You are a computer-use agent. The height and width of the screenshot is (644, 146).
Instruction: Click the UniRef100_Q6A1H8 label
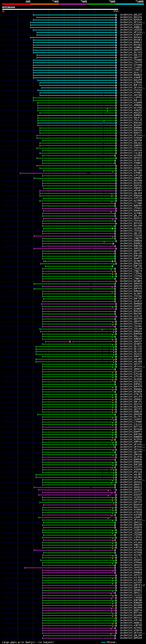tap(131, 414)
